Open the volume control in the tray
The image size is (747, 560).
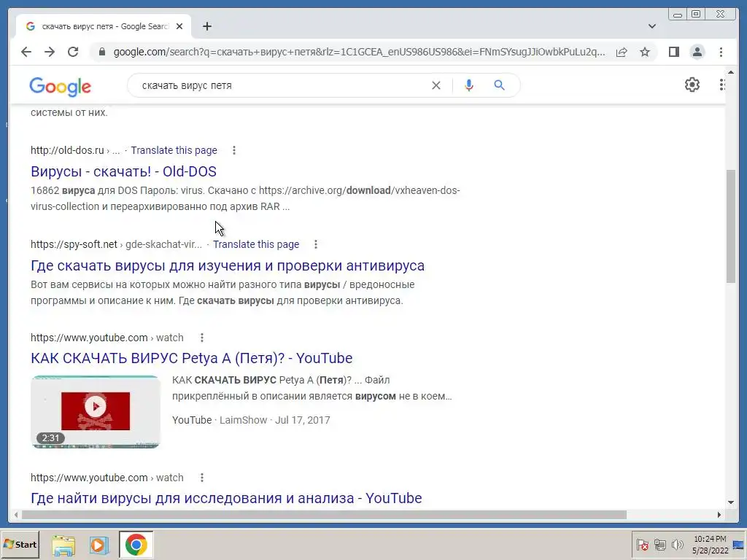(677, 545)
